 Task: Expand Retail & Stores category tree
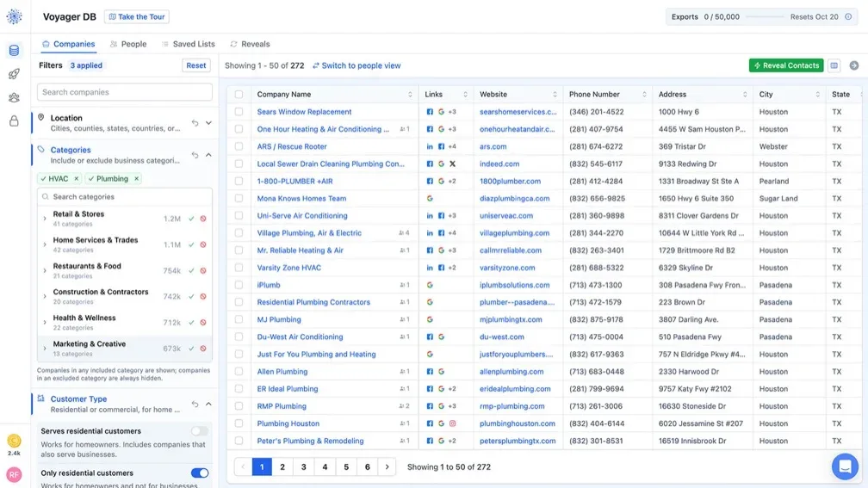[45, 219]
